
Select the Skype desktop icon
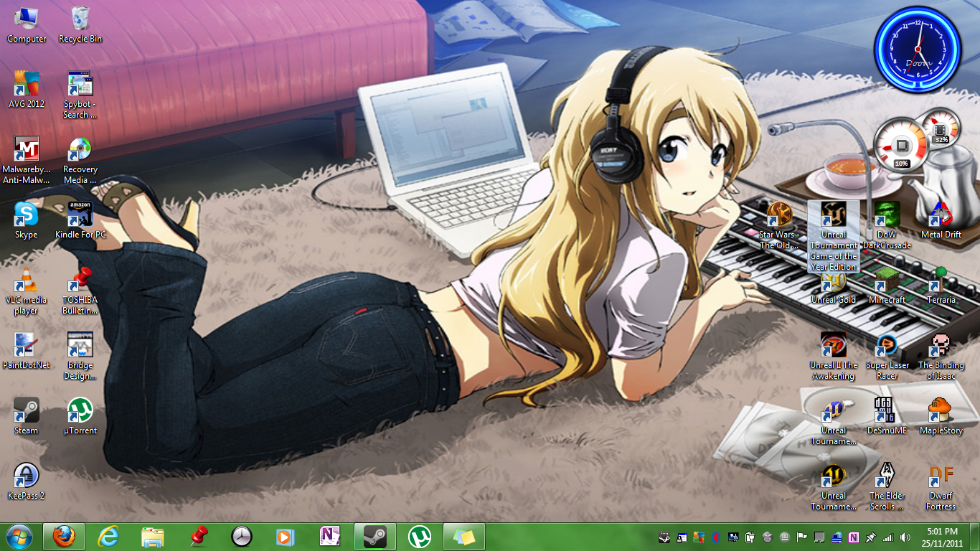[x=27, y=220]
